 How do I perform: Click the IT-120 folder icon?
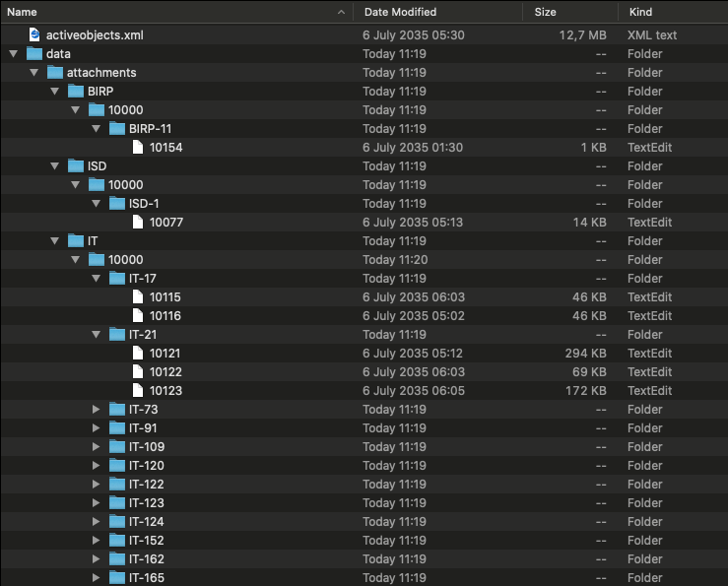[x=117, y=465]
